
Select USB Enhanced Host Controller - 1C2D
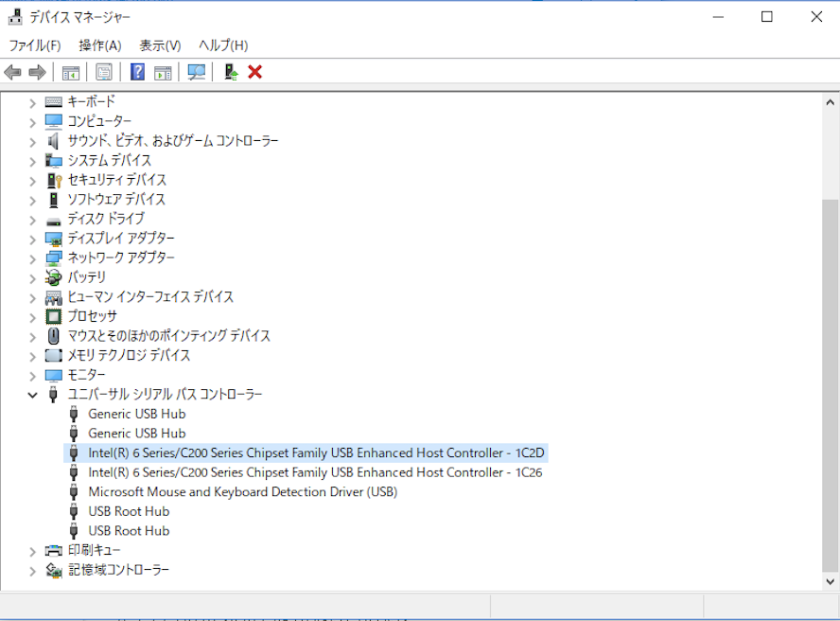pos(316,453)
